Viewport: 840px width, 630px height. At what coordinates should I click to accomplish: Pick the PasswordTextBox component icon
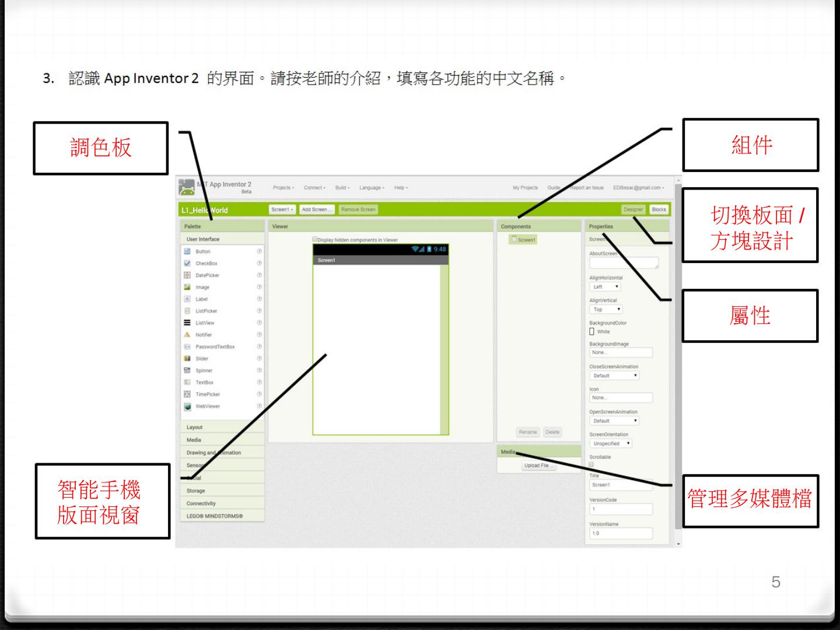click(x=187, y=346)
